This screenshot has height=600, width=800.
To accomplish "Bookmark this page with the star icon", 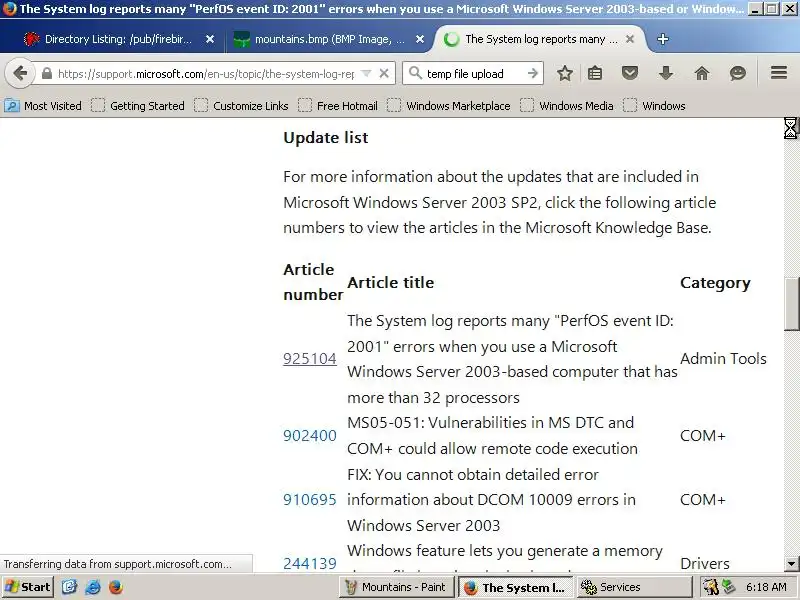I will [565, 73].
